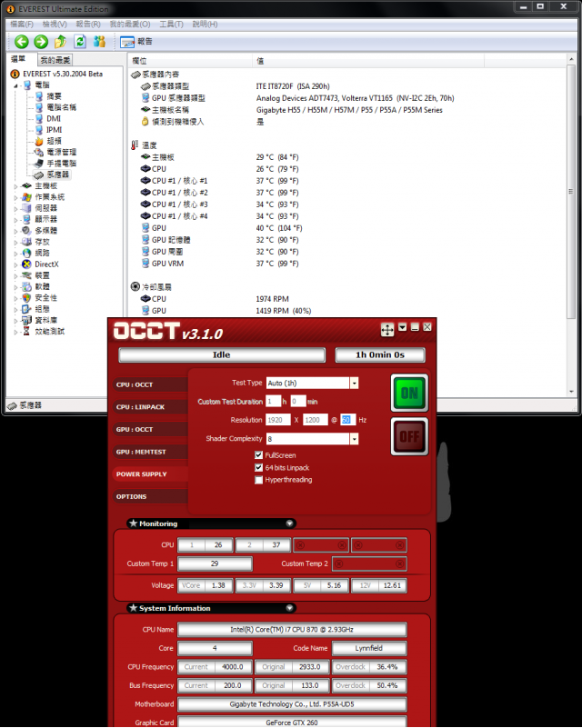Select the 電腦名稱 tree item

(x=61, y=107)
